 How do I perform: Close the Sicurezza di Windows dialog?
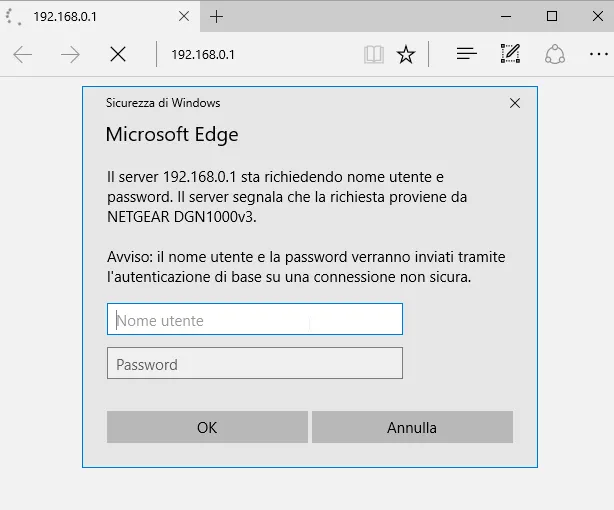coord(515,103)
